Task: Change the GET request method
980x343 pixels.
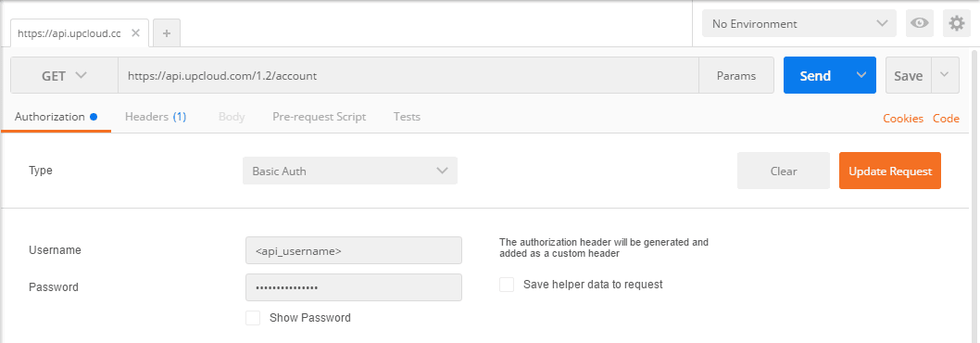Action: (x=64, y=76)
